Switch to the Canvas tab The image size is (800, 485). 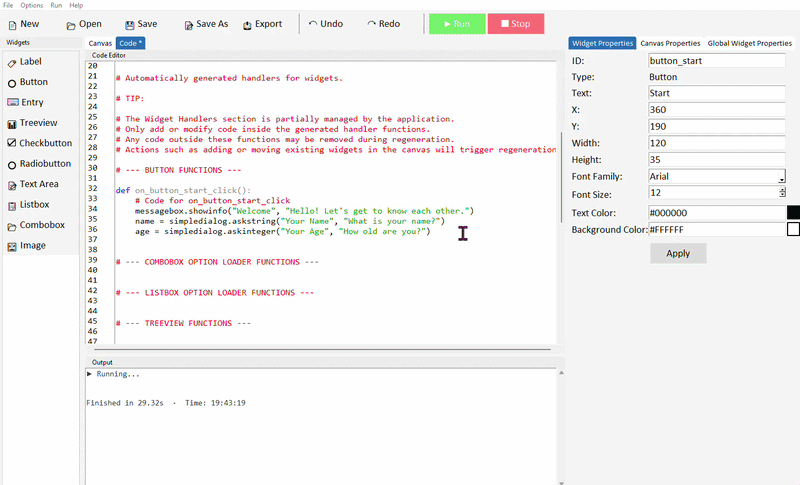click(100, 43)
